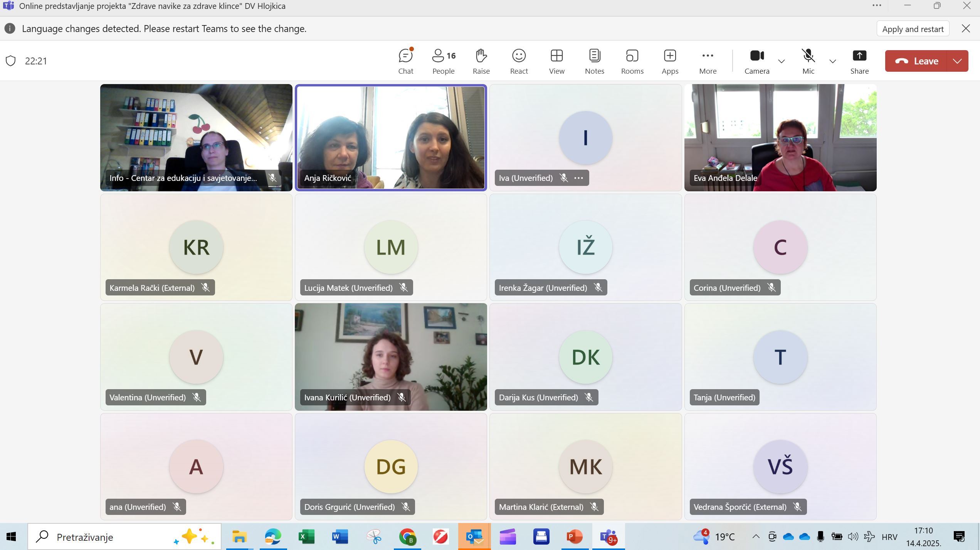Select Eva Anđela Delale video tile
The image size is (980, 550).
click(780, 137)
